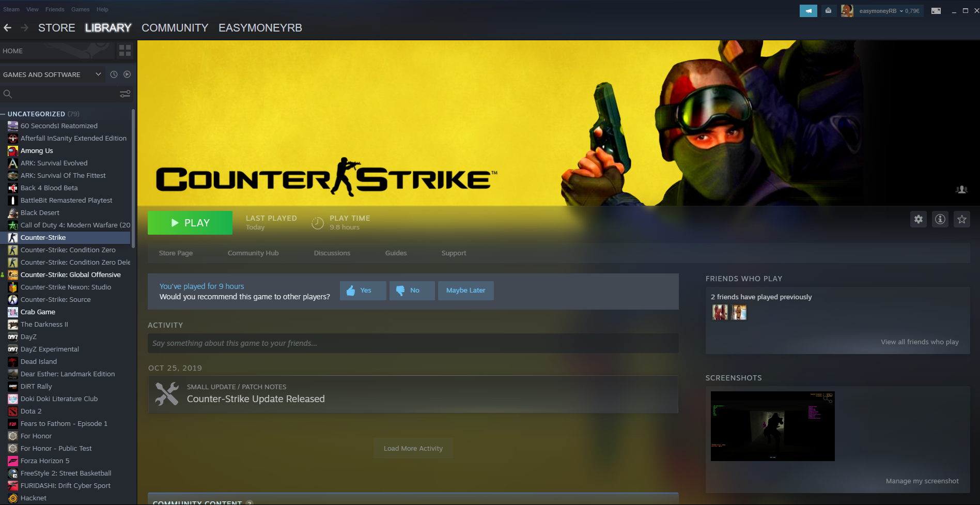
Task: Open advanced filter options icon
Action: (125, 94)
